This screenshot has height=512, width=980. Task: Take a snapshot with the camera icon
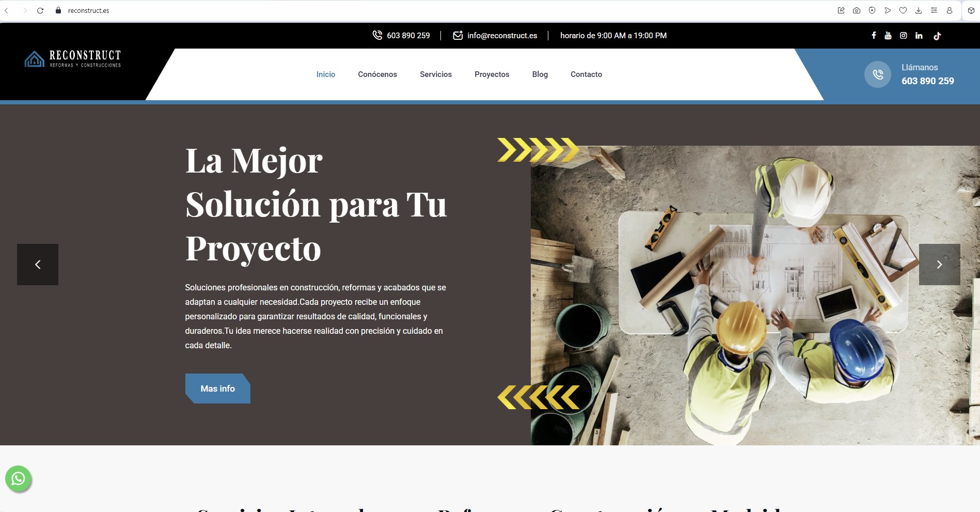(857, 10)
